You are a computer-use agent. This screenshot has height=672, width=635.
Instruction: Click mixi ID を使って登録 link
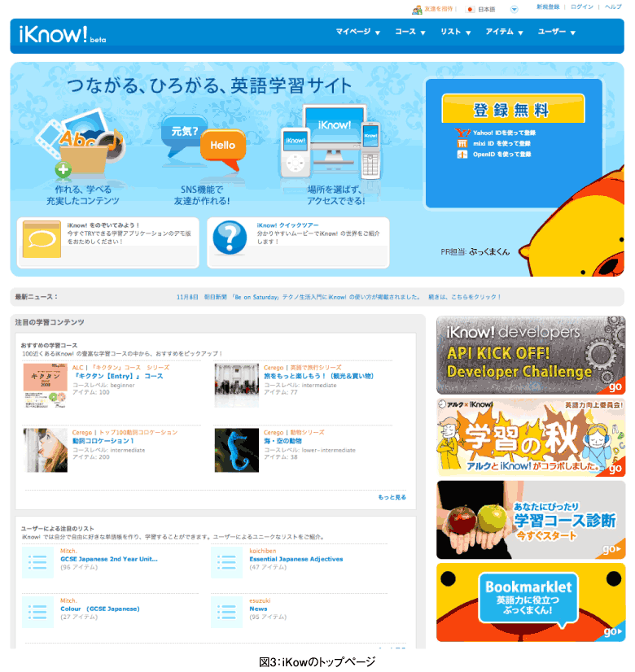click(x=501, y=143)
